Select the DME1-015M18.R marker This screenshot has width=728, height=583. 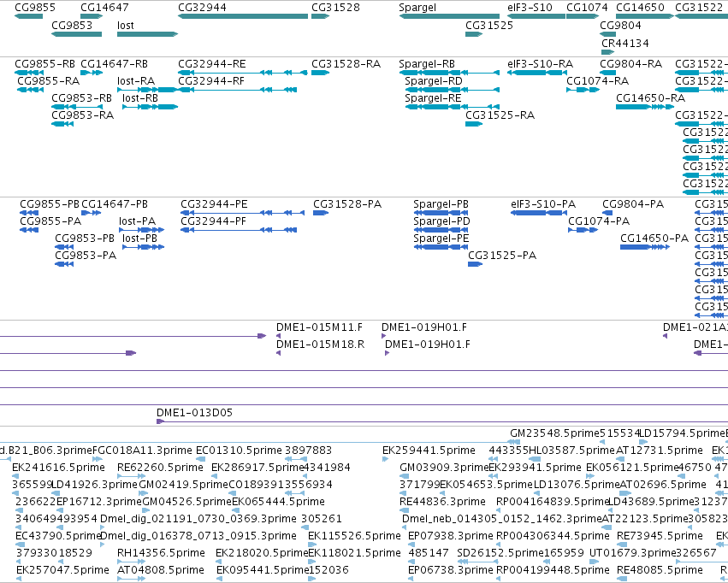pyautogui.click(x=279, y=353)
